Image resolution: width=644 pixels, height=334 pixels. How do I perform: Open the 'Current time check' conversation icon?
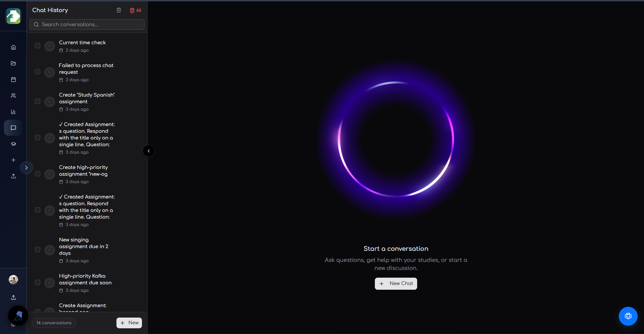click(x=50, y=46)
